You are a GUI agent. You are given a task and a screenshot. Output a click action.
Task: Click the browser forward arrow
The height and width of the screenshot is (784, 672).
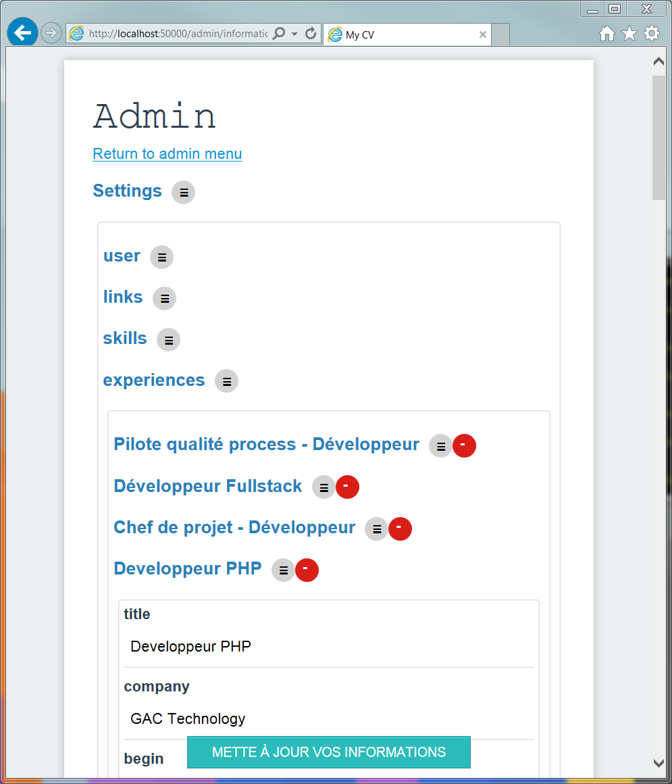pyautogui.click(x=51, y=34)
